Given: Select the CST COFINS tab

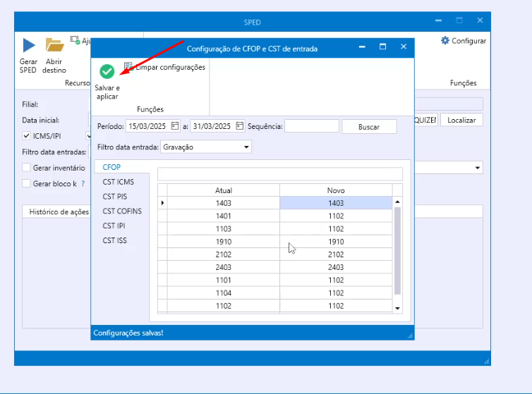Looking at the screenshot, I should tap(122, 211).
